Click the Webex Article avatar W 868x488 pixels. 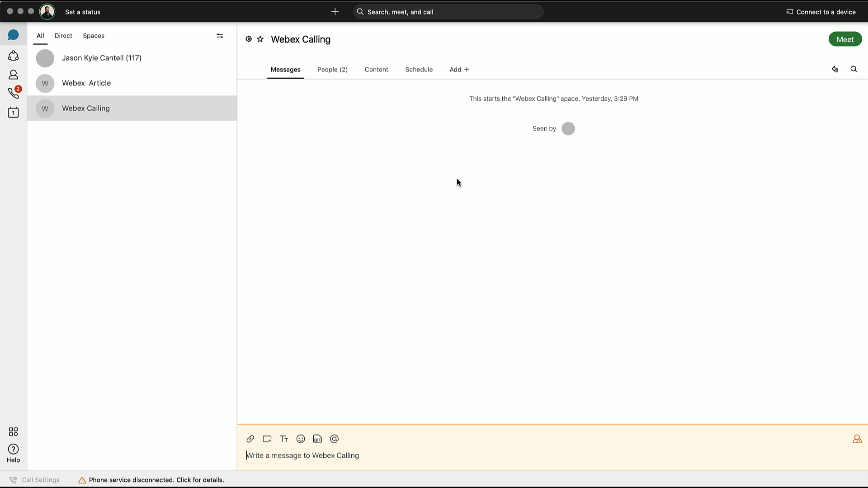click(x=45, y=84)
